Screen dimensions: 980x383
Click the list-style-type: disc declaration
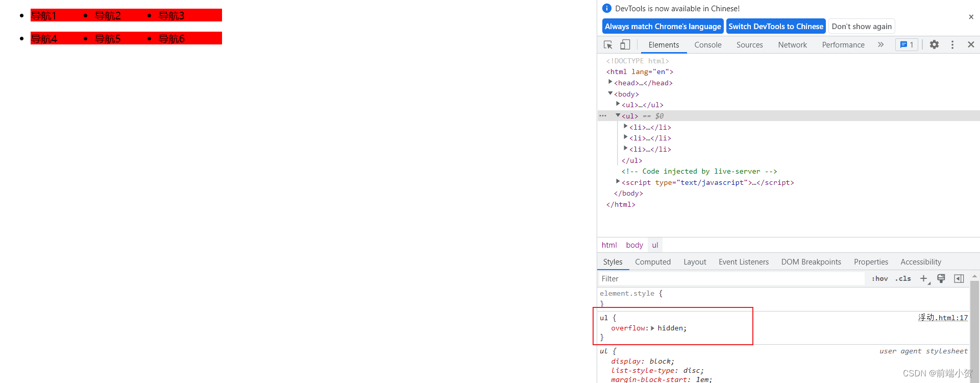point(657,371)
